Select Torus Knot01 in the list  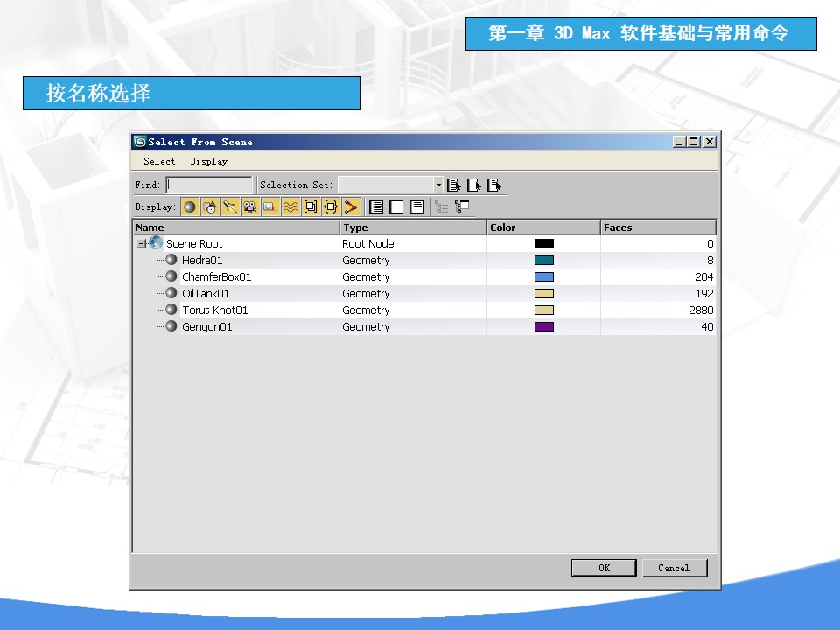coord(215,310)
